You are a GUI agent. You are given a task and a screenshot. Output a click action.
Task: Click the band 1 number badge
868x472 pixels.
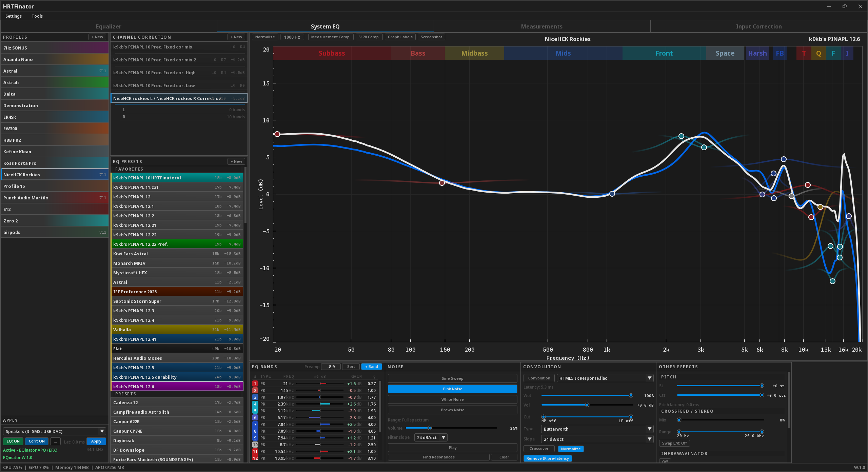pyautogui.click(x=255, y=383)
